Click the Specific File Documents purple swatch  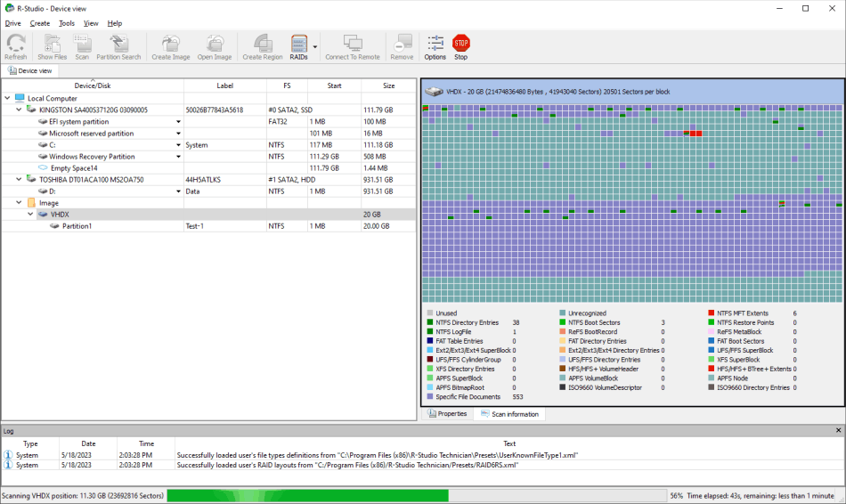click(x=430, y=396)
